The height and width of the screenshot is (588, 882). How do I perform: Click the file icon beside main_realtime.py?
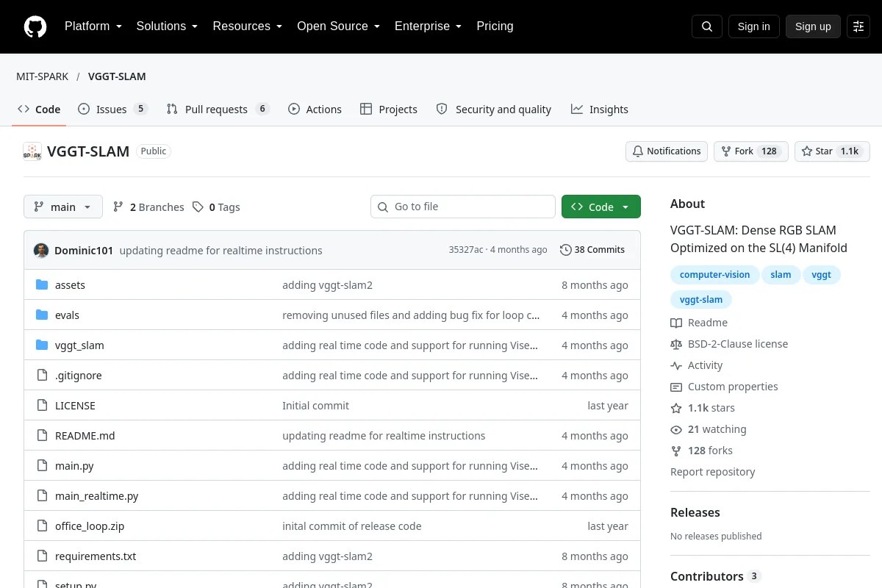pos(42,496)
